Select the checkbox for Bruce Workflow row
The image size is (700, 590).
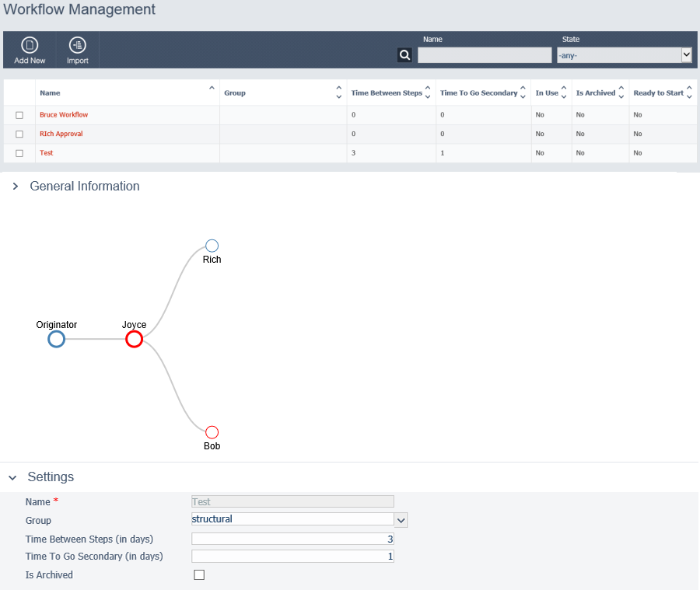[x=19, y=114]
